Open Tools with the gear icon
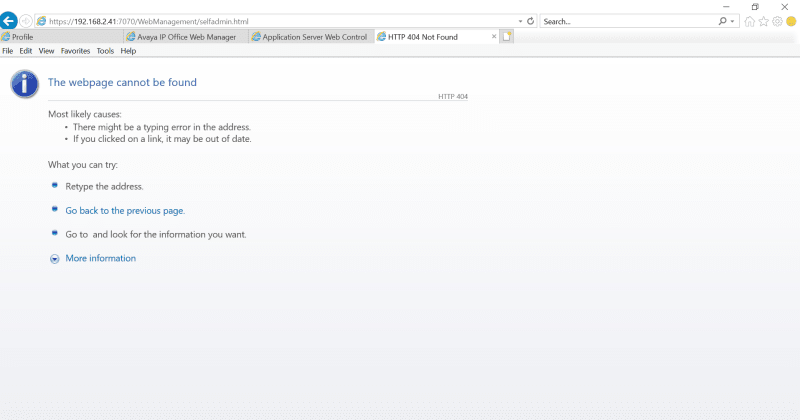Image resolution: width=800 pixels, height=420 pixels. (777, 21)
